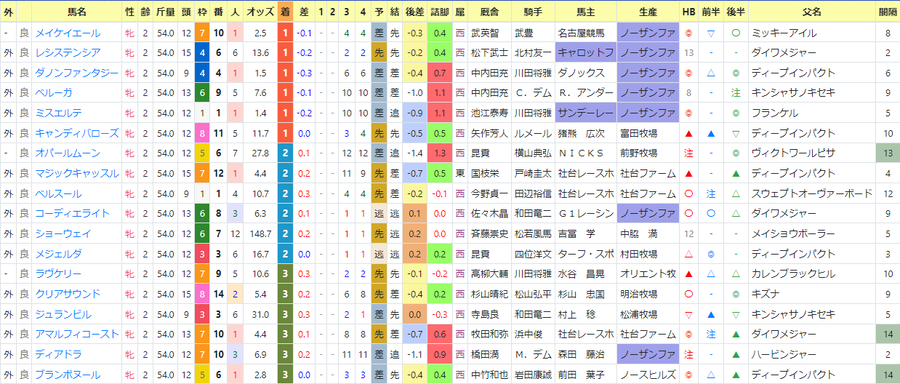Click the 間隔 column header

tap(888, 11)
